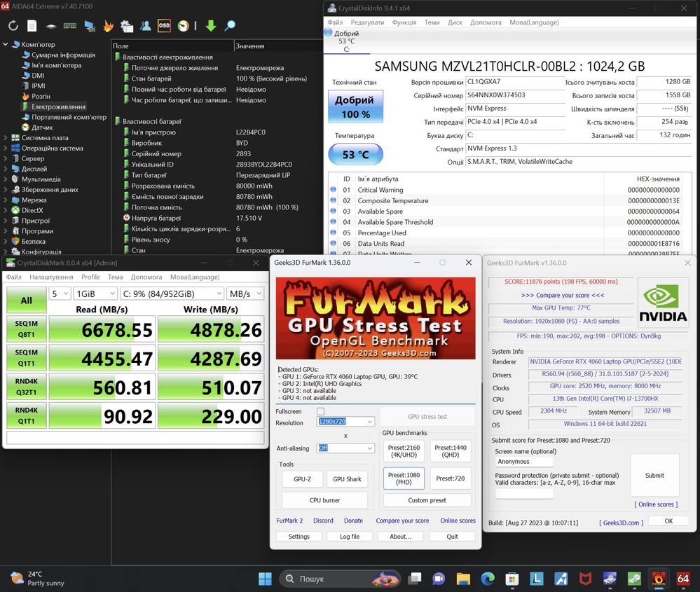Viewport: 700px width, 592px height.
Task: Click Preset:1080 (FHD) benchmark button
Action: coord(404,479)
